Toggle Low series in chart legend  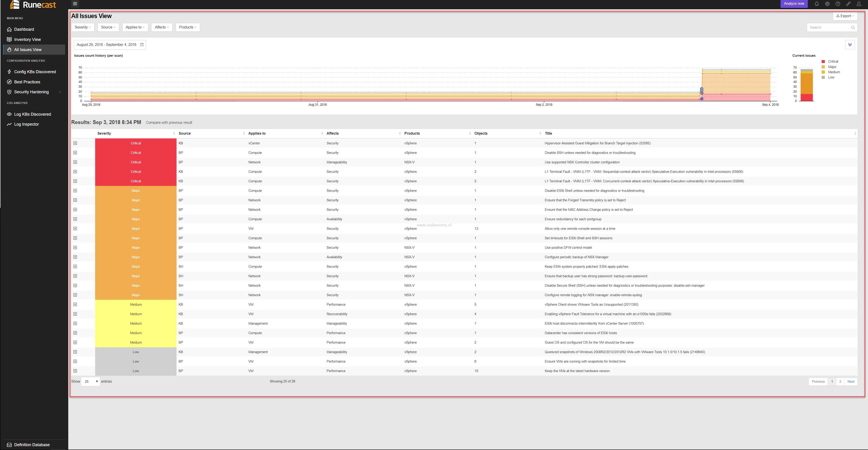point(828,77)
